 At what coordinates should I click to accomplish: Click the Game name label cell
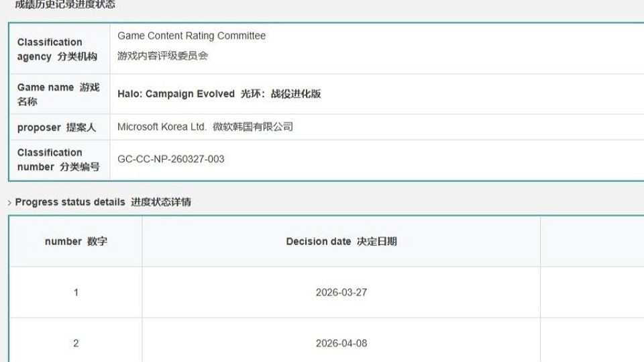(x=58, y=94)
